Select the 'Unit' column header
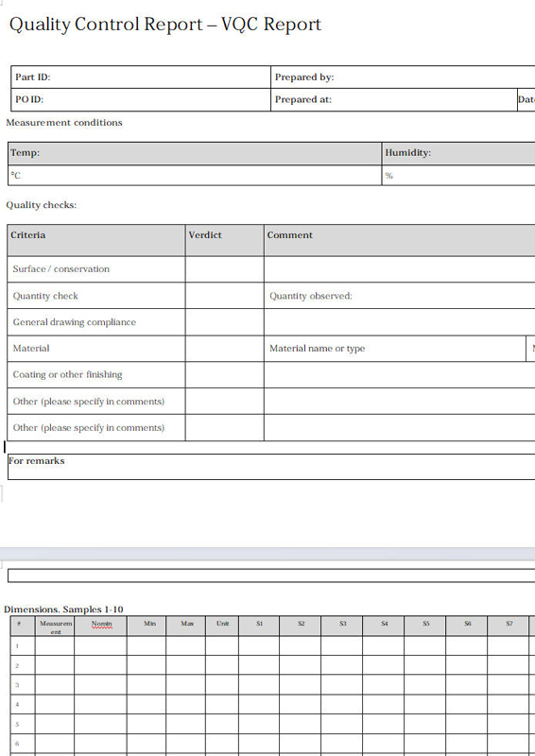The width and height of the screenshot is (535, 756). [222, 626]
